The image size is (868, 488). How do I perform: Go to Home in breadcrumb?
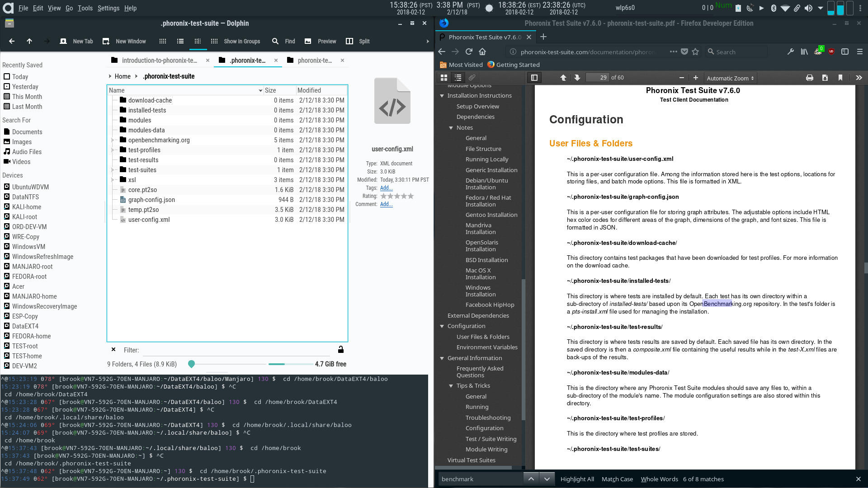pyautogui.click(x=123, y=76)
